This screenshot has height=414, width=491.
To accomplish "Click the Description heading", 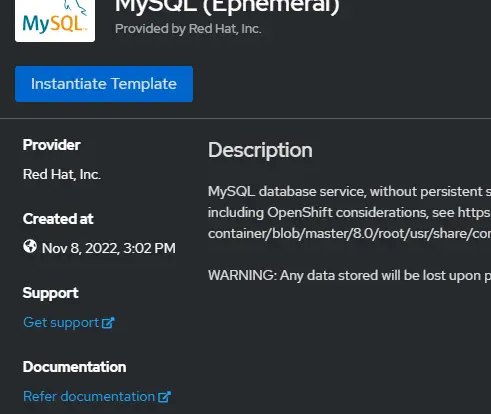I will coord(260,150).
